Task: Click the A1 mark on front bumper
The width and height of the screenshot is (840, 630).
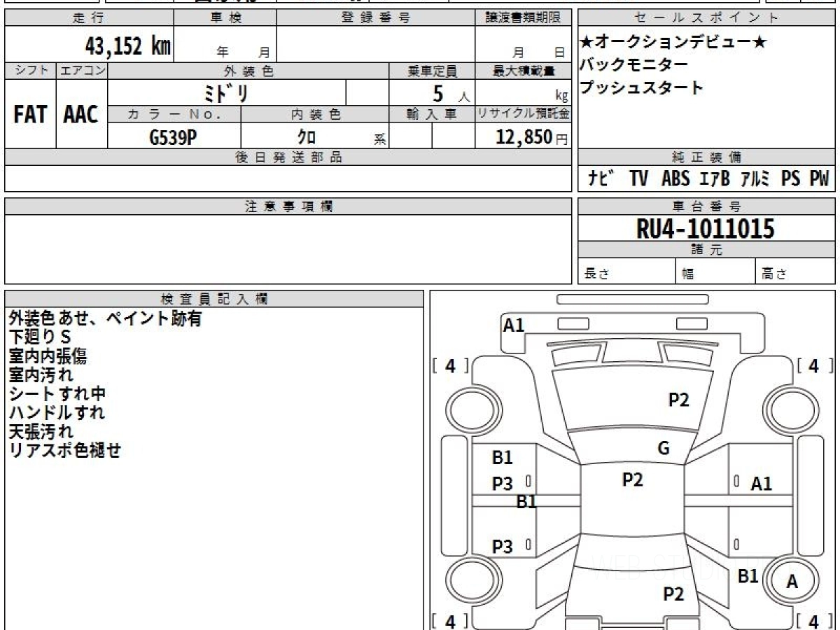Action: coord(514,325)
